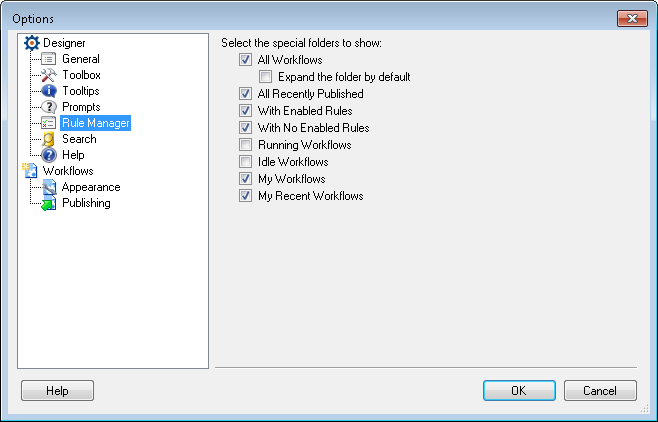Screen dimensions: 658x422
Task: Open Toolbox via hammer-wrench icon
Action: click(x=49, y=75)
